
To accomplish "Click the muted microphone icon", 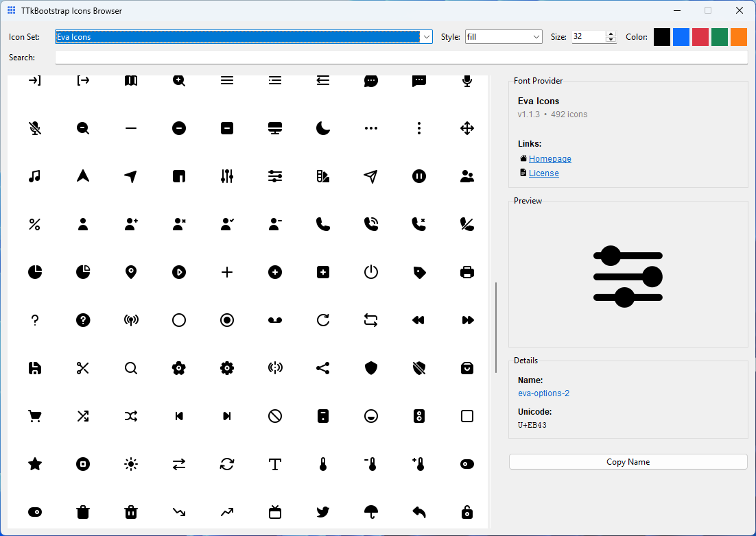I will coord(35,128).
